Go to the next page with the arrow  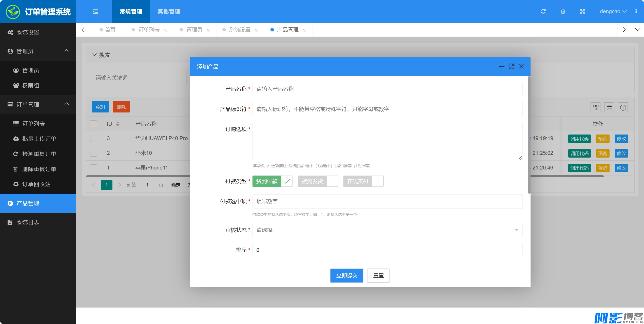(119, 185)
